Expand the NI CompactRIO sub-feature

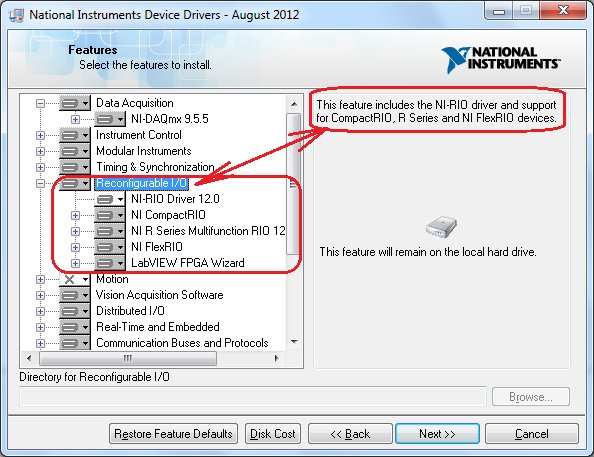[75, 215]
